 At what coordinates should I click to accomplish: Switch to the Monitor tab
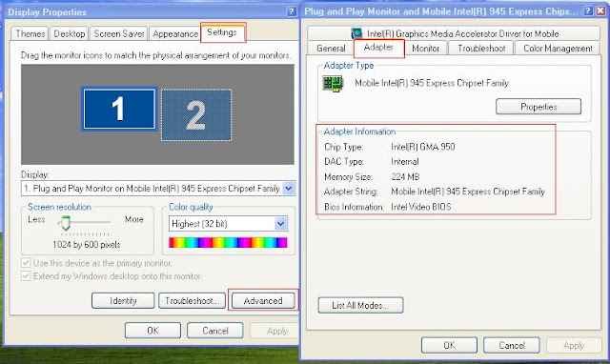point(425,49)
